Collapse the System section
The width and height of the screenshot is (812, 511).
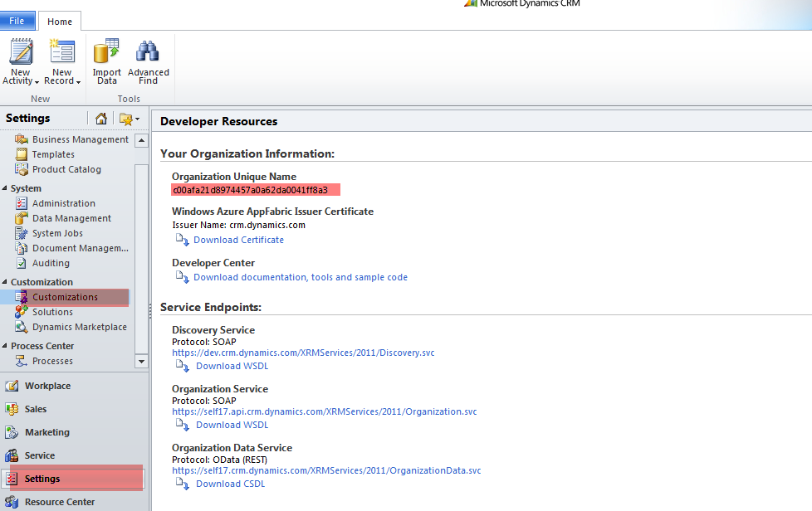7,187
